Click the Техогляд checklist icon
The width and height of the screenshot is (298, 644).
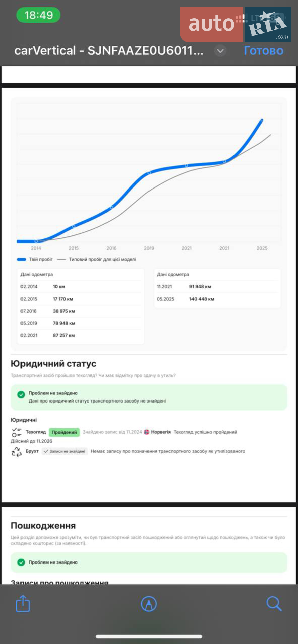(16, 432)
